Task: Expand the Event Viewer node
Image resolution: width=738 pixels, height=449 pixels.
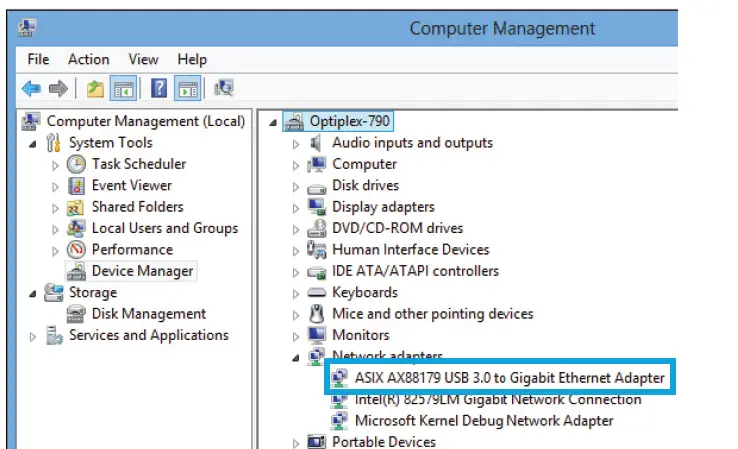Action: point(55,187)
